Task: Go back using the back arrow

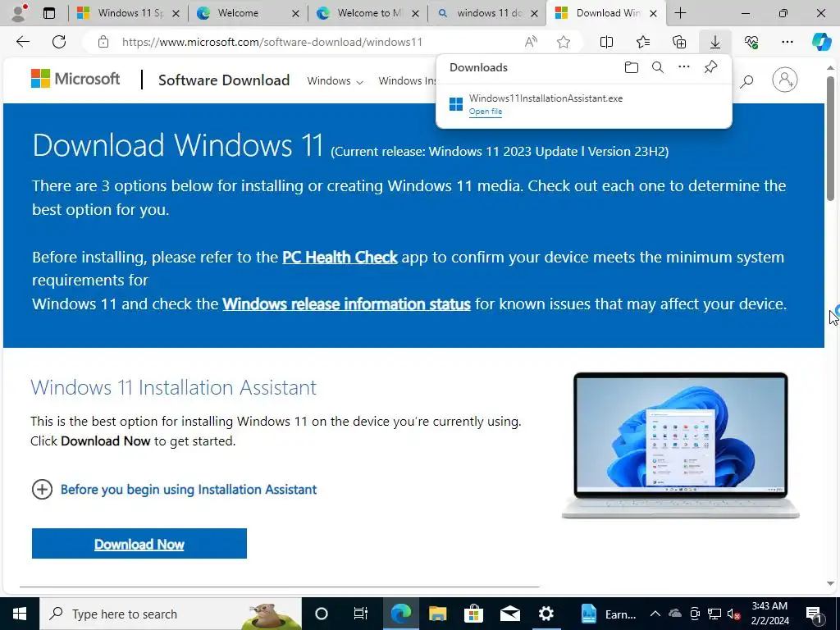Action: coord(22,42)
